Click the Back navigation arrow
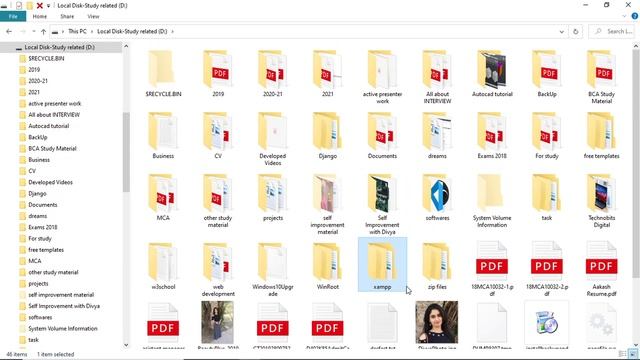The width and height of the screenshot is (640, 360). [9, 31]
